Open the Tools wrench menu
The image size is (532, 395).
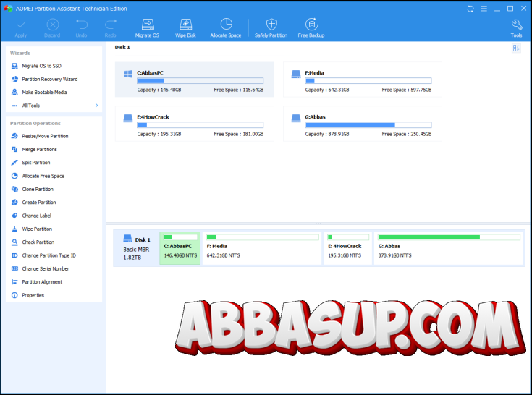[516, 28]
